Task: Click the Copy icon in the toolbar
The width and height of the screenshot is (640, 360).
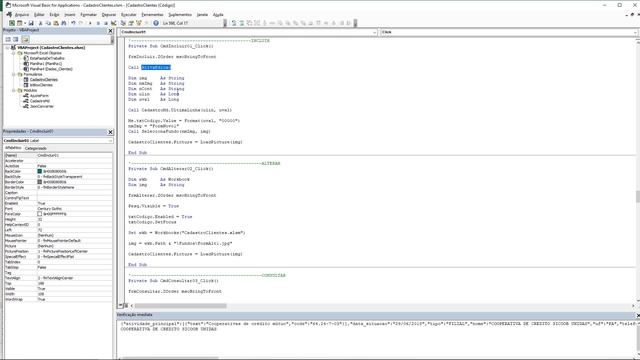Action: pyautogui.click(x=48, y=23)
